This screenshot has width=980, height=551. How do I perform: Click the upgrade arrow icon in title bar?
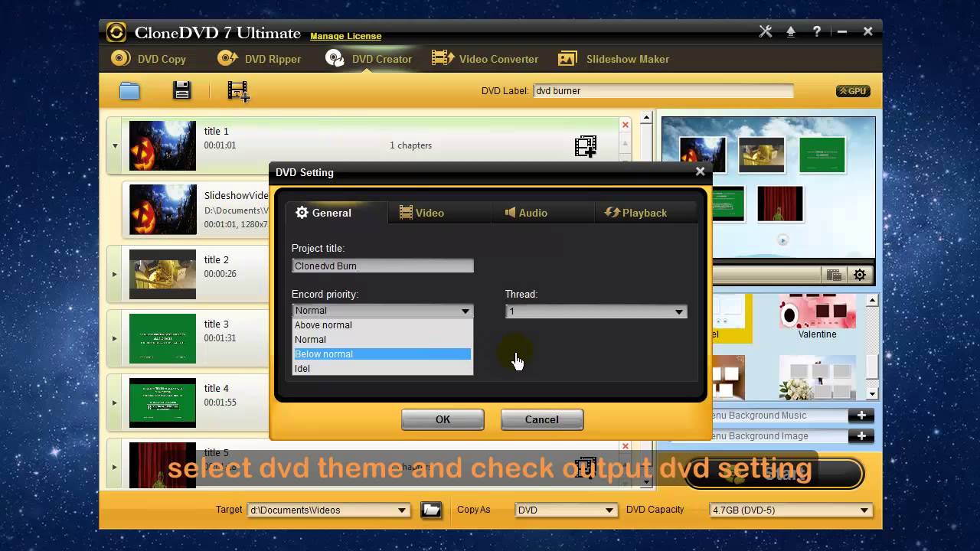tap(791, 31)
